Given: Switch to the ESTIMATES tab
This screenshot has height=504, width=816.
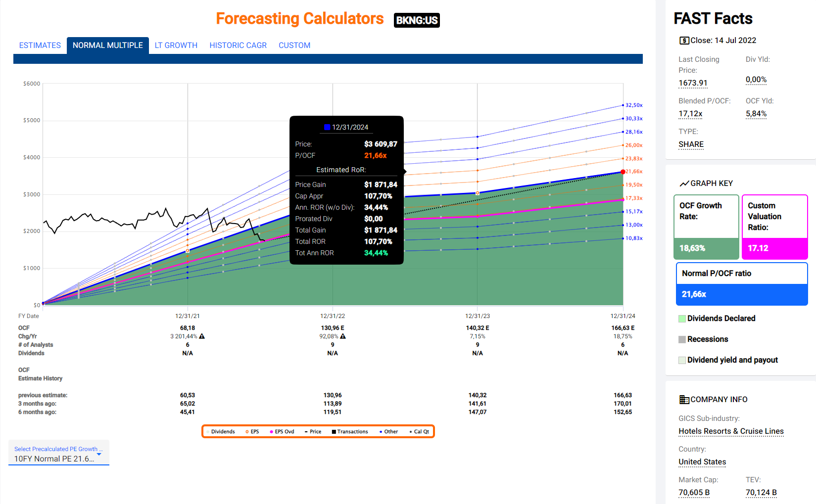Looking at the screenshot, I should [x=40, y=46].
